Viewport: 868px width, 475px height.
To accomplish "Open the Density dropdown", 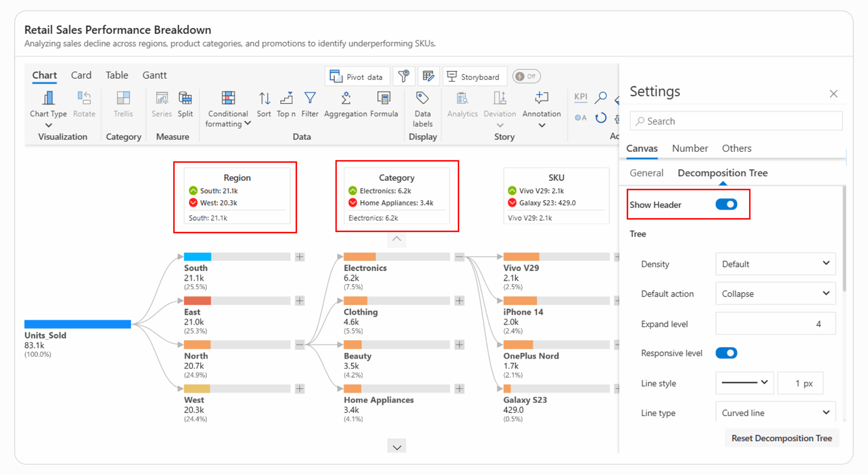I will 775,264.
